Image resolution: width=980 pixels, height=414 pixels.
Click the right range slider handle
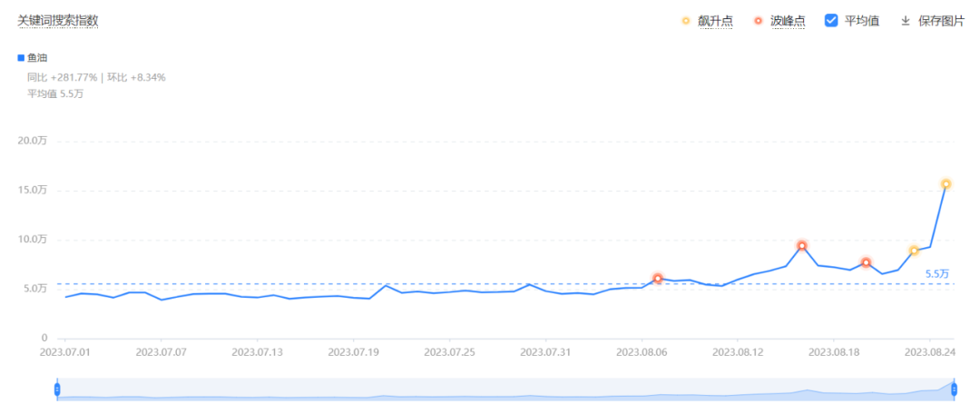pyautogui.click(x=955, y=389)
